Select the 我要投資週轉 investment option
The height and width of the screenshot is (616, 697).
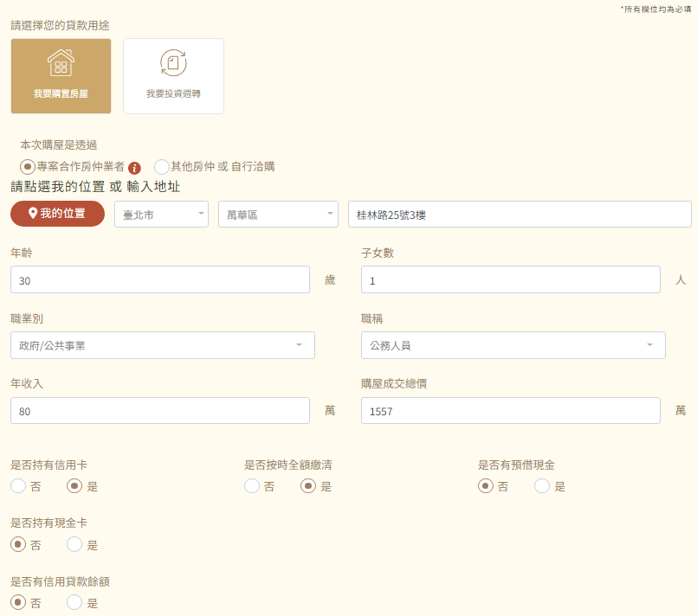pos(173,75)
